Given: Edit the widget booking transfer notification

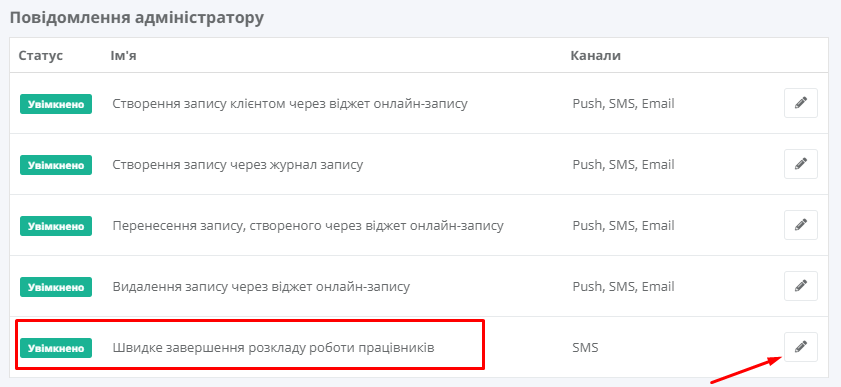Looking at the screenshot, I should coord(801,225).
